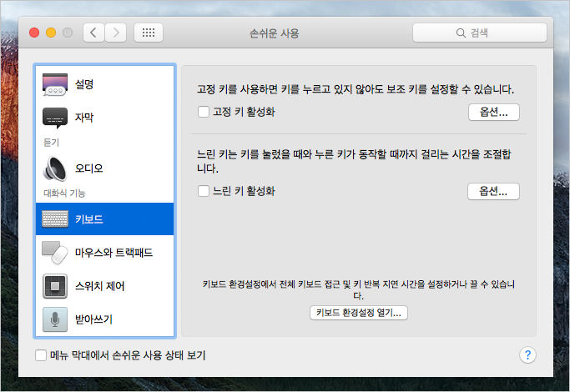Click the 손쉬운 사용 window title
This screenshot has height=392, width=570.
274,33
